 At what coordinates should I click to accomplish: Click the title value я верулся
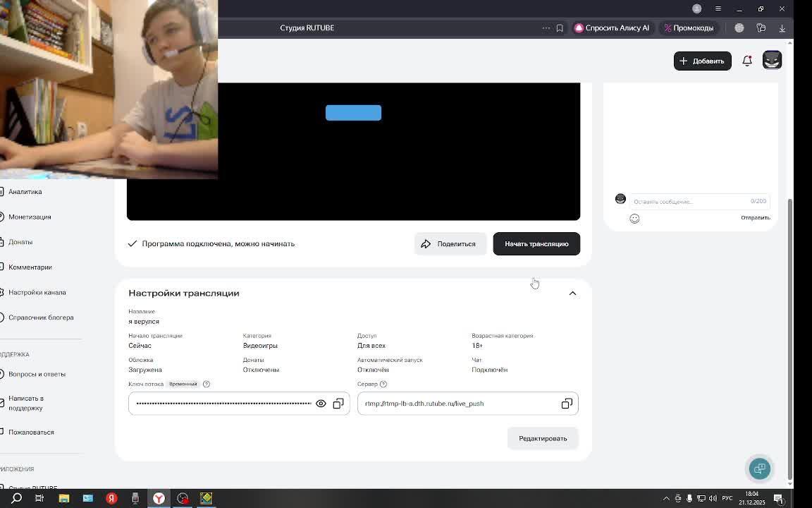click(144, 322)
